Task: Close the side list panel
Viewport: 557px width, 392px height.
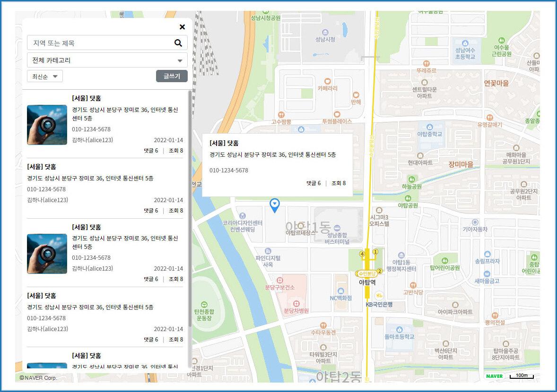Action: 182,27
